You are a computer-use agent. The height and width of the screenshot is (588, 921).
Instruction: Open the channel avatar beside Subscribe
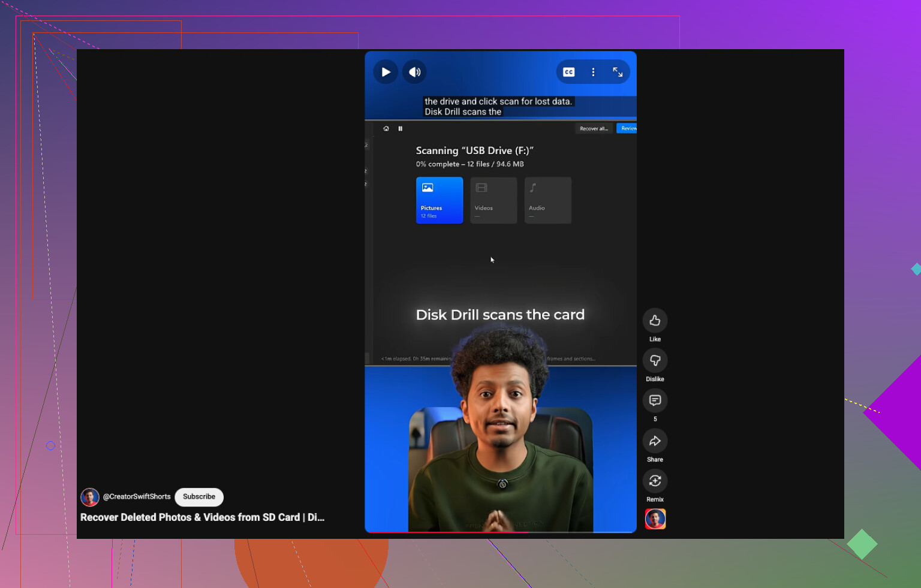point(90,497)
